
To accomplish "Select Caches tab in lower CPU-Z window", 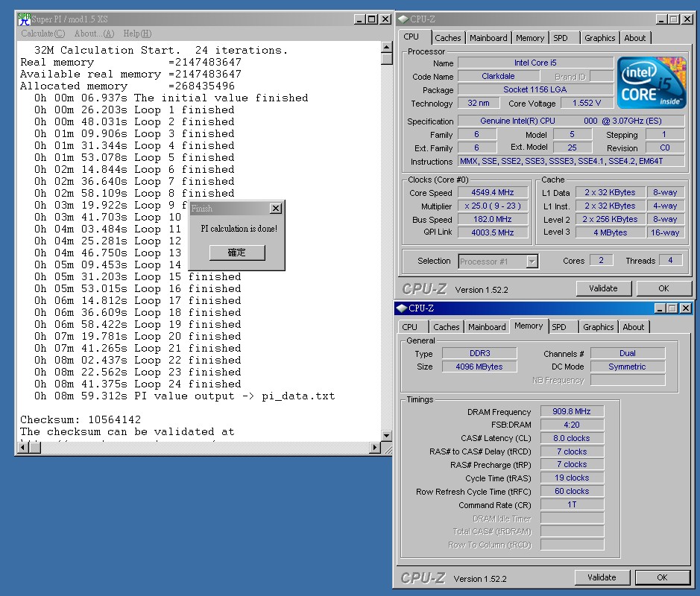I will (x=447, y=327).
